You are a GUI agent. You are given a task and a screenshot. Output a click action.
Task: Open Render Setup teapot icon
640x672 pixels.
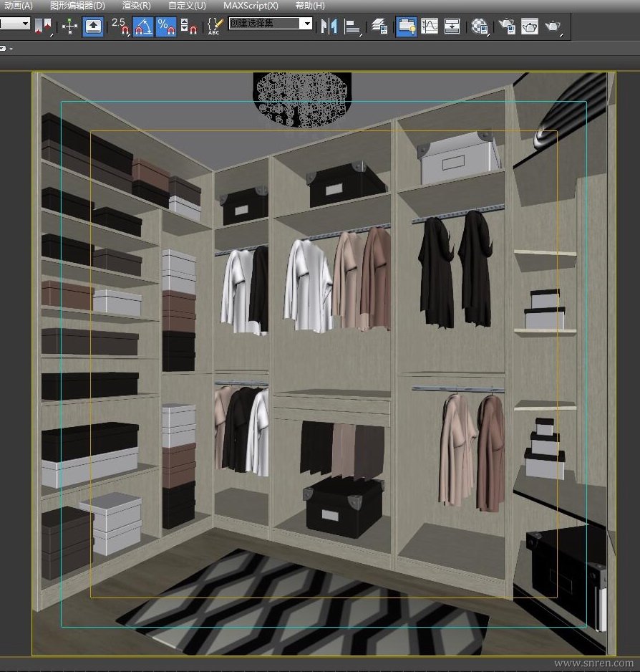(507, 27)
